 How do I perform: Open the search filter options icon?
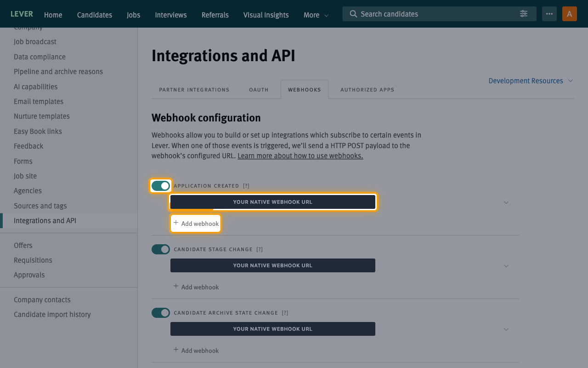click(x=524, y=14)
